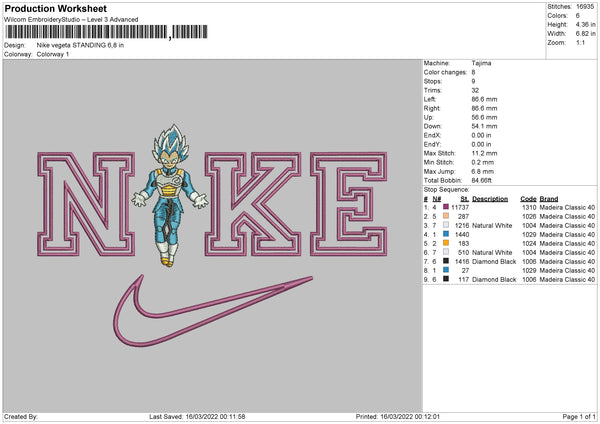600x424 pixels.
Task: Click the peach swatch beside stitch count 287
Action: (446, 216)
